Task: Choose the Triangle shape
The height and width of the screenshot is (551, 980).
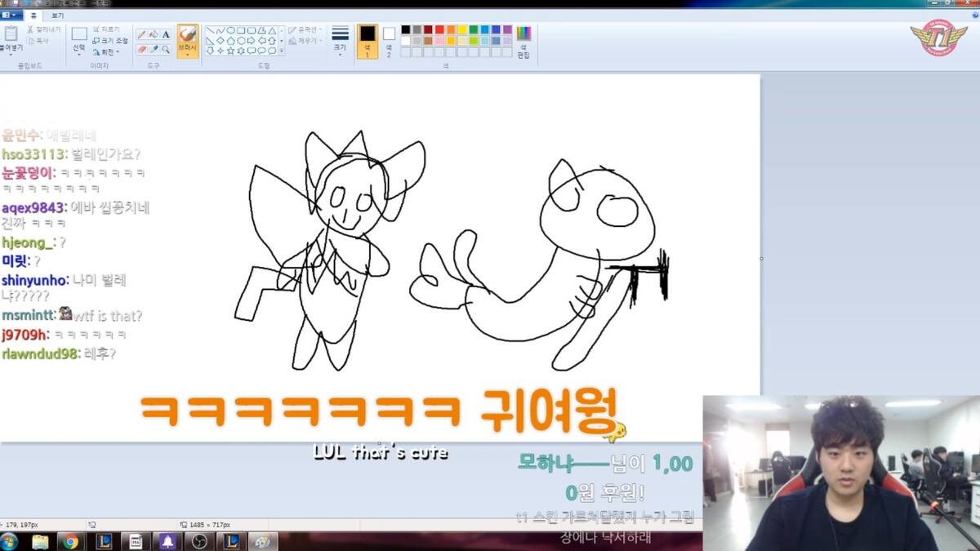Action: (x=272, y=30)
